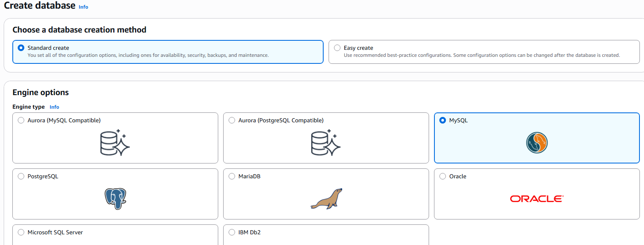
Task: Select the Standard create radio button
Action: click(x=21, y=48)
